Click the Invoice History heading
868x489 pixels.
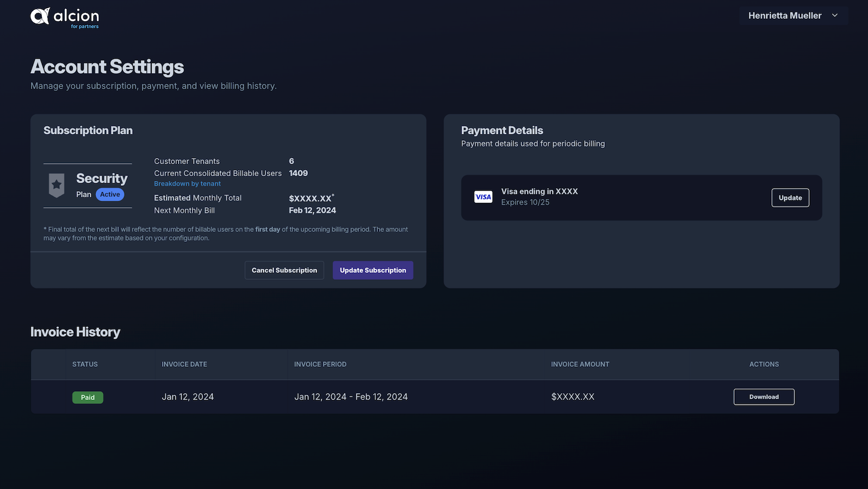click(x=75, y=332)
